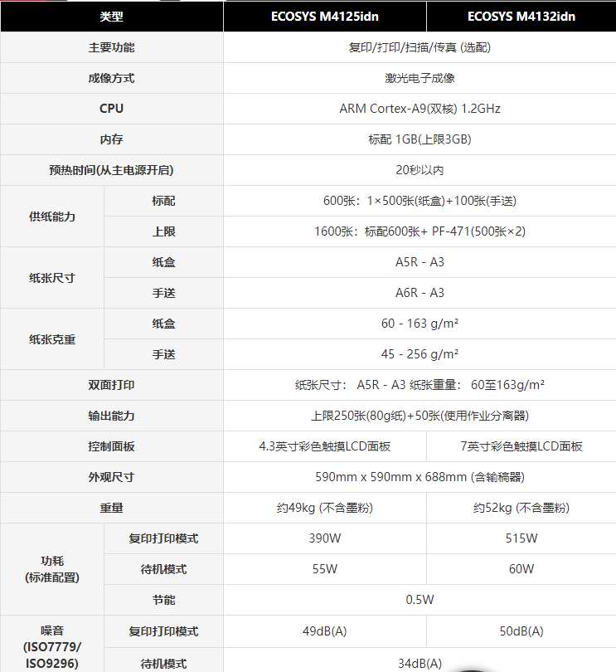The height and width of the screenshot is (672, 616).
Task: Click the 34dB(A) standby noise value
Action: [x=420, y=664]
